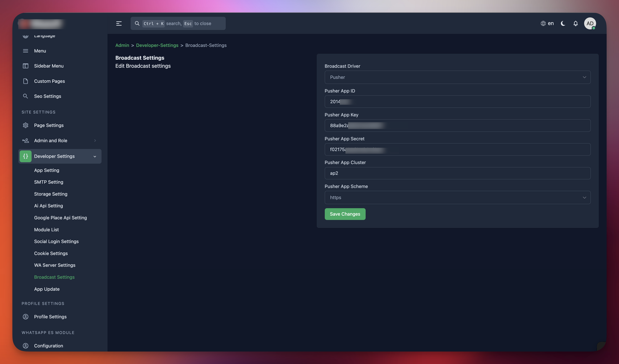This screenshot has height=364, width=619.
Task: Click the Broadcast-Settings breadcrumb text
Action: (206, 45)
